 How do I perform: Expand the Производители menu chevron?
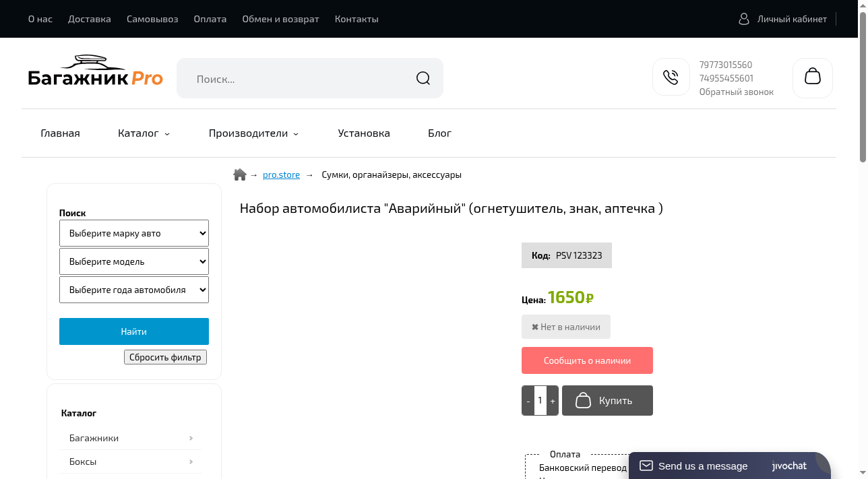(x=295, y=134)
